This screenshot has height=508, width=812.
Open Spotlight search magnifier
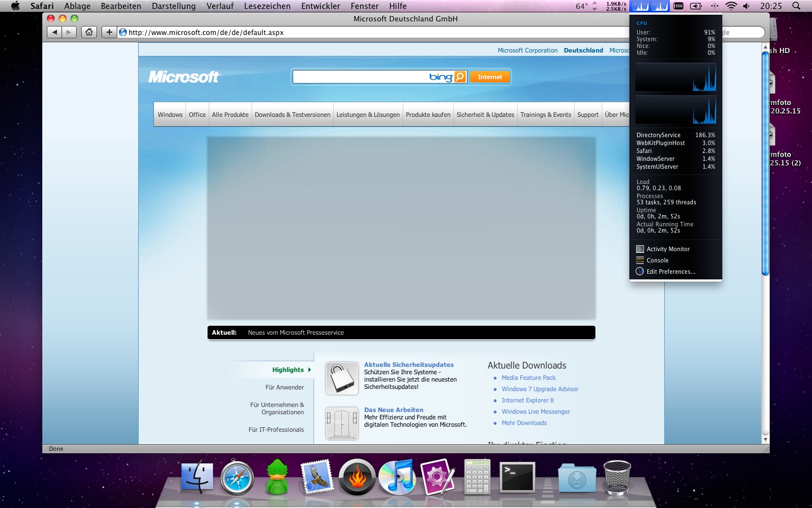pyautogui.click(x=796, y=6)
